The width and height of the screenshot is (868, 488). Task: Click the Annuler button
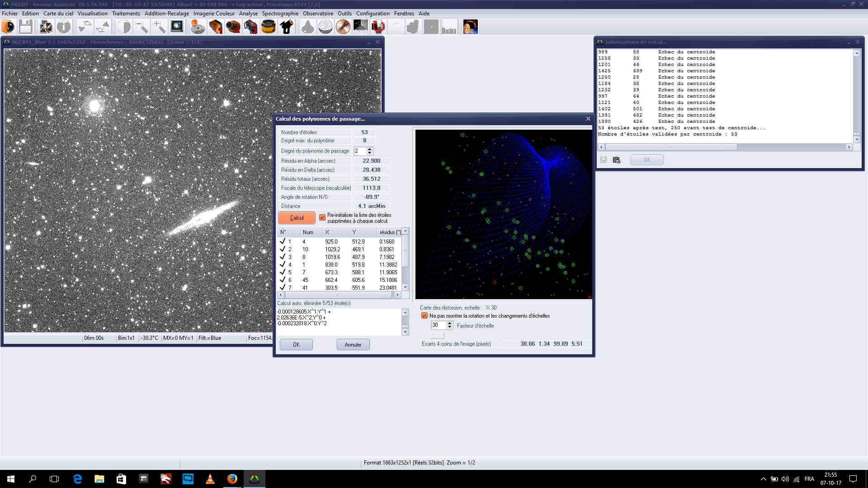[353, 345]
